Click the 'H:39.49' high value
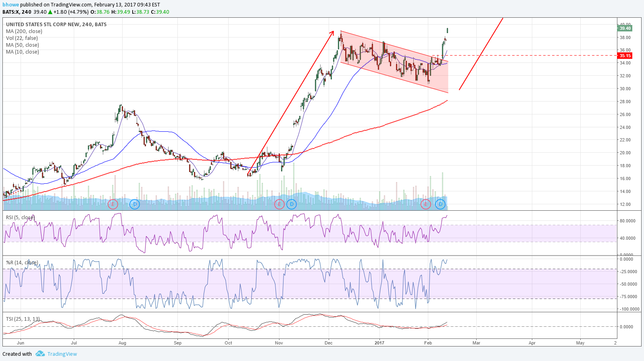This screenshot has width=644, height=361. click(121, 12)
